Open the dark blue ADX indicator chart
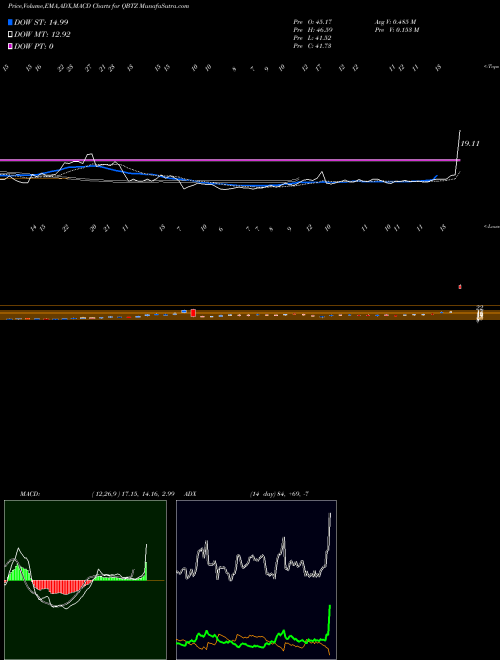The width and height of the screenshot is (500, 660). tap(256, 580)
